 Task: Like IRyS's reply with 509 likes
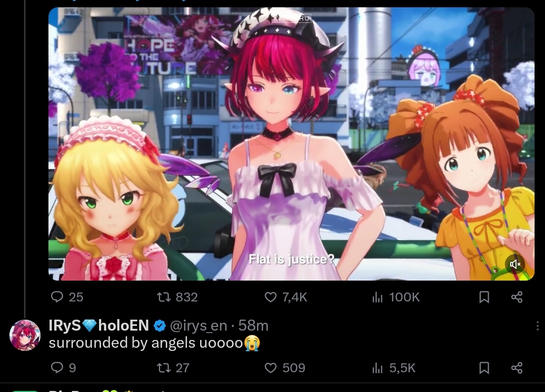(284, 368)
